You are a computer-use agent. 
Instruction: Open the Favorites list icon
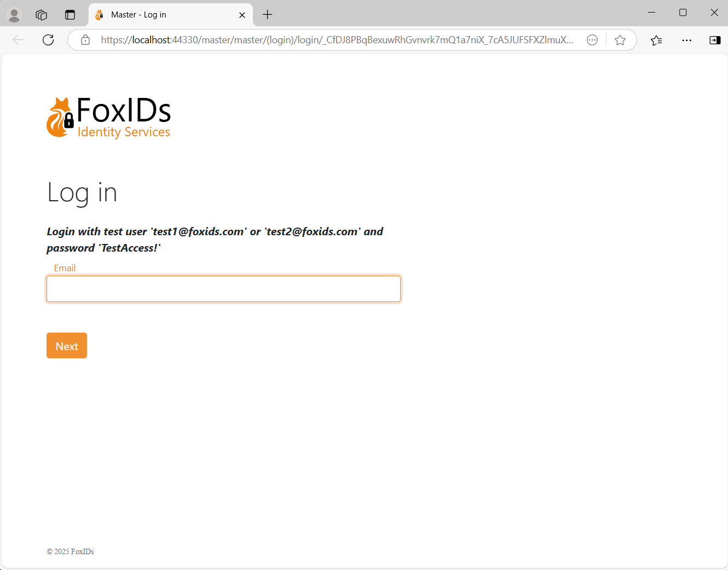[x=656, y=40]
